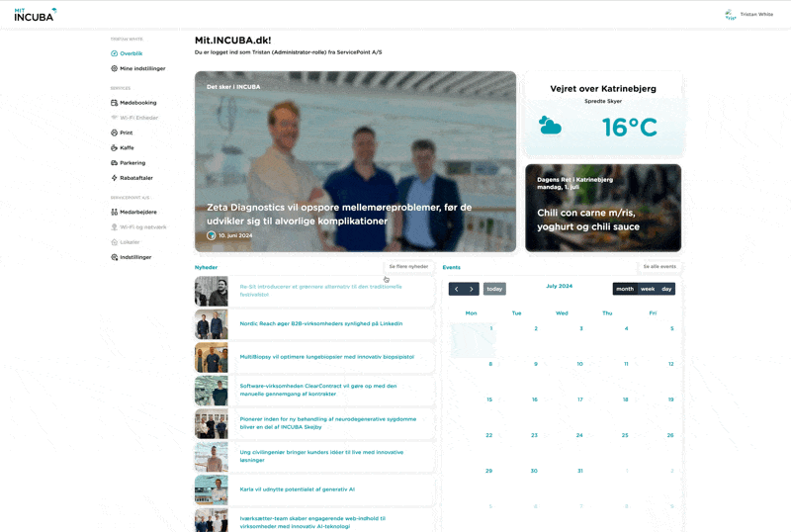Click the Rabataftaler lightning icon

(x=114, y=178)
